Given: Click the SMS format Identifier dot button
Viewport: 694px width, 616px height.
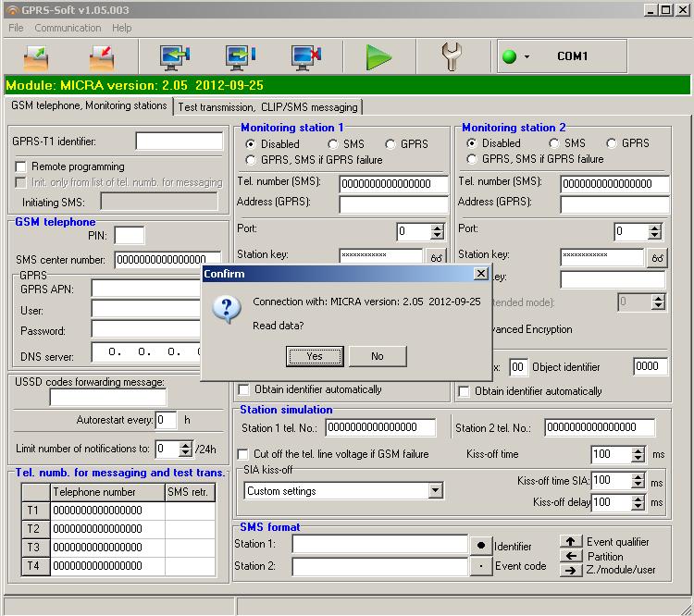Looking at the screenshot, I should [481, 545].
